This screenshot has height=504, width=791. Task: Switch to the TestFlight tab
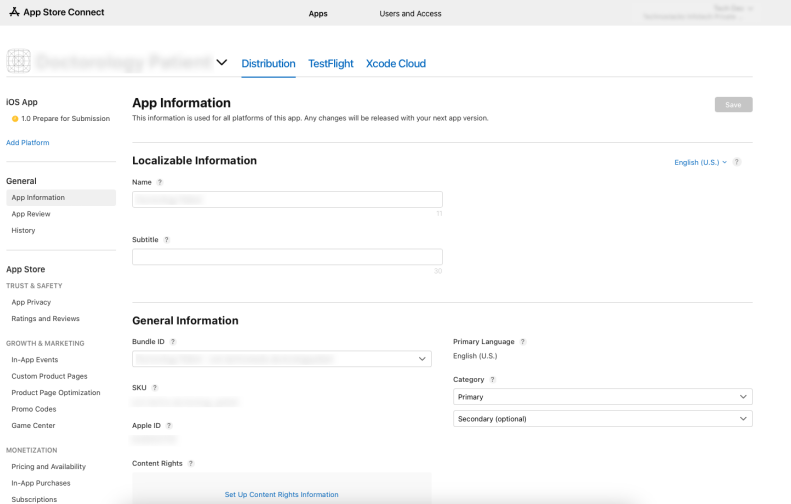pyautogui.click(x=331, y=64)
